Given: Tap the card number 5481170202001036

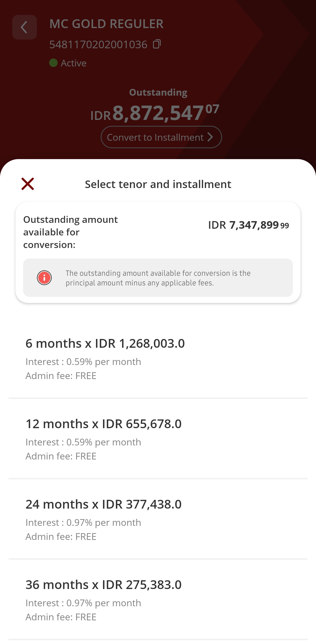Looking at the screenshot, I should pos(98,45).
